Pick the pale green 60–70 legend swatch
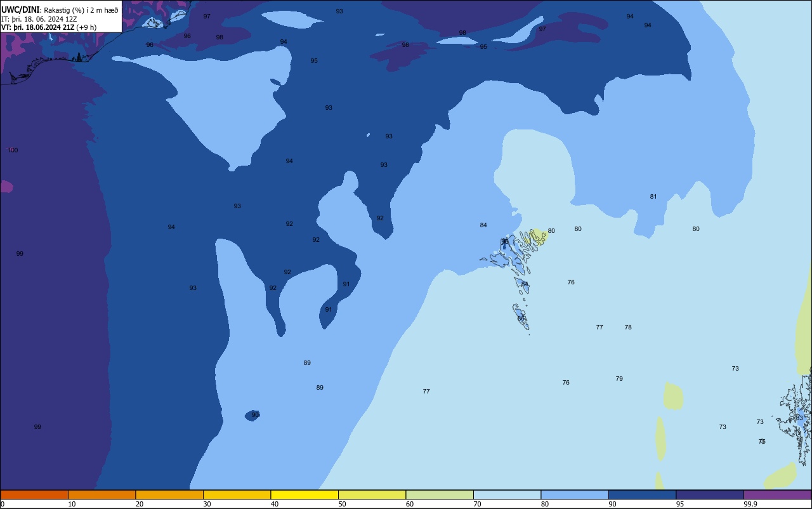The image size is (812, 509). point(440,494)
